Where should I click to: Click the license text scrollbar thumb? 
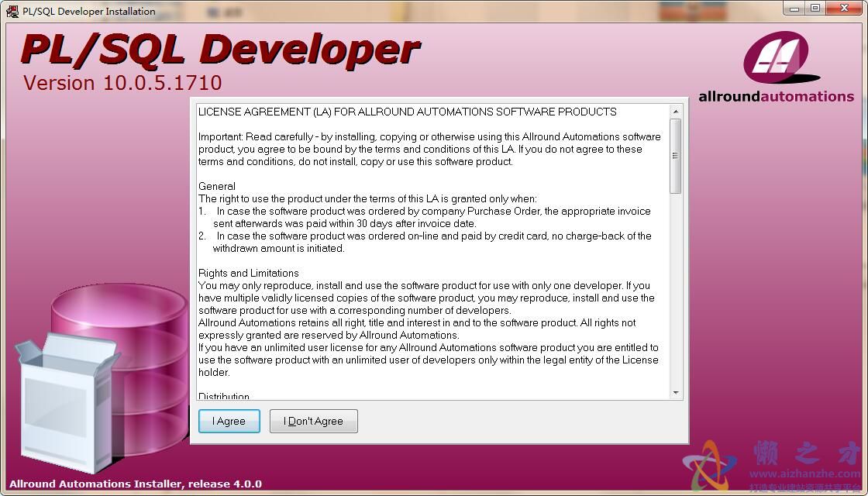(x=675, y=156)
